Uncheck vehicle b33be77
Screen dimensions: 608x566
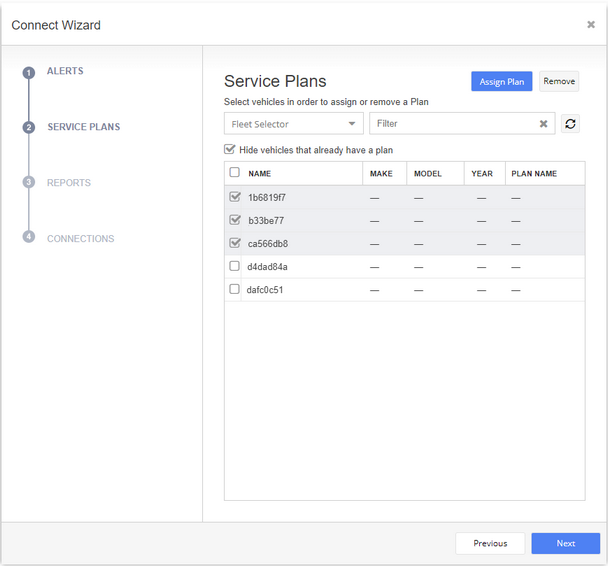click(235, 220)
